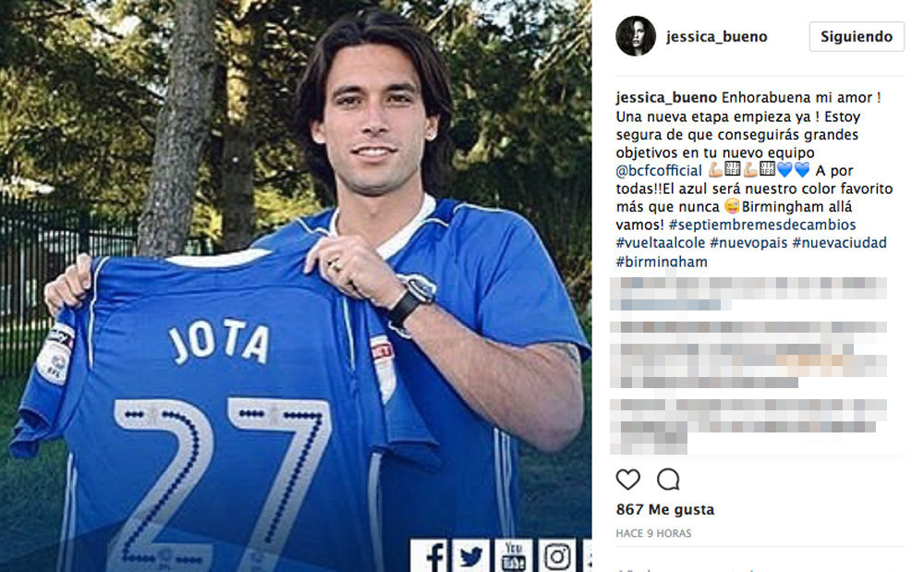Open the comment bubble icon

pos(668,480)
